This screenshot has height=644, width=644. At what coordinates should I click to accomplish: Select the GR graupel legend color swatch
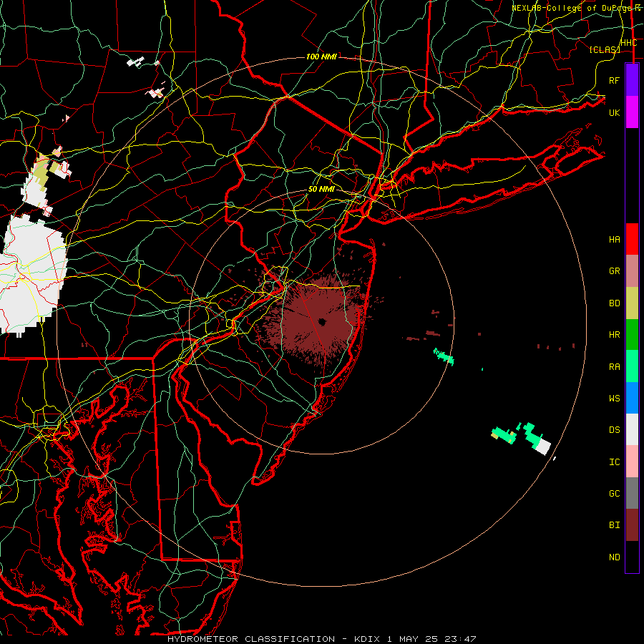click(632, 271)
